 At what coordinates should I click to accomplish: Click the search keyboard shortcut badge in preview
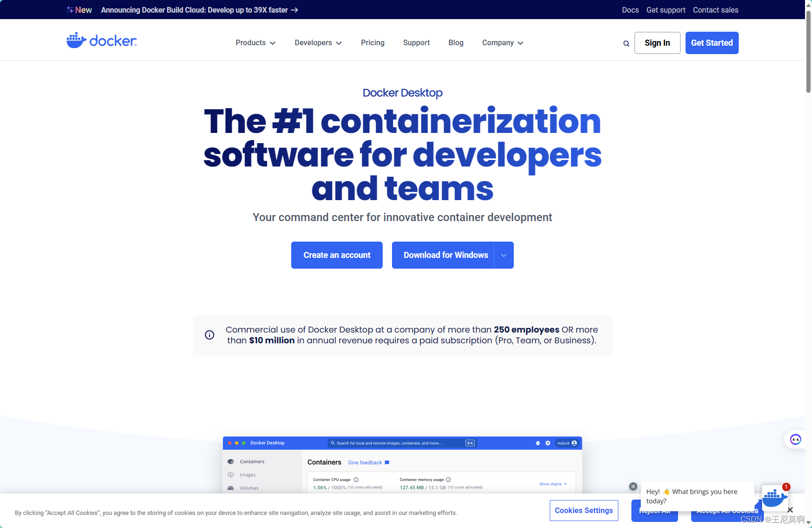470,443
